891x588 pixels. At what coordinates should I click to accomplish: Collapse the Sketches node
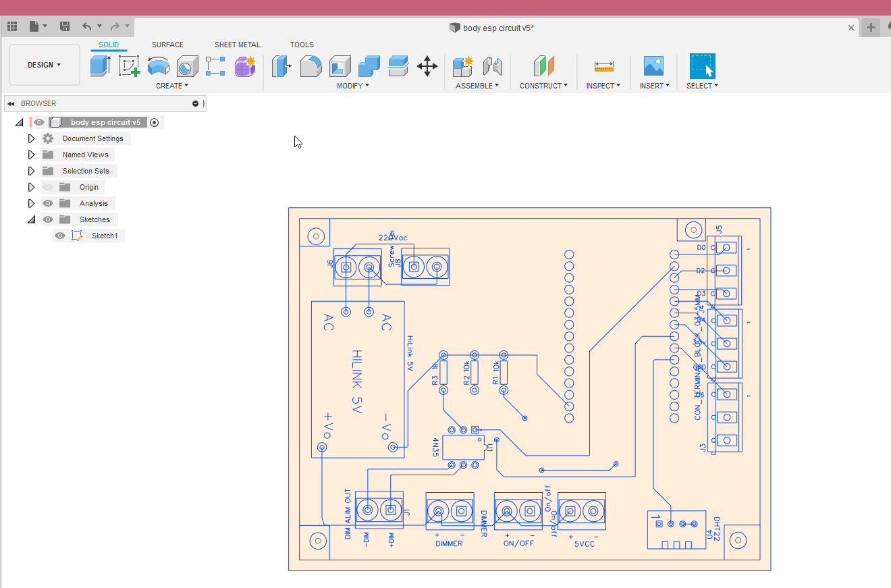31,219
